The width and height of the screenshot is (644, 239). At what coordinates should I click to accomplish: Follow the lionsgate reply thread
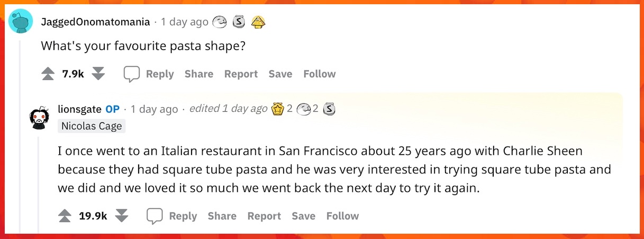(x=342, y=216)
